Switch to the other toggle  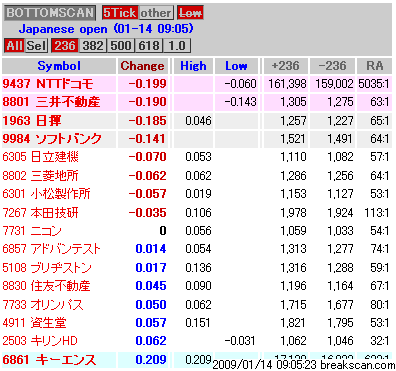tap(155, 13)
